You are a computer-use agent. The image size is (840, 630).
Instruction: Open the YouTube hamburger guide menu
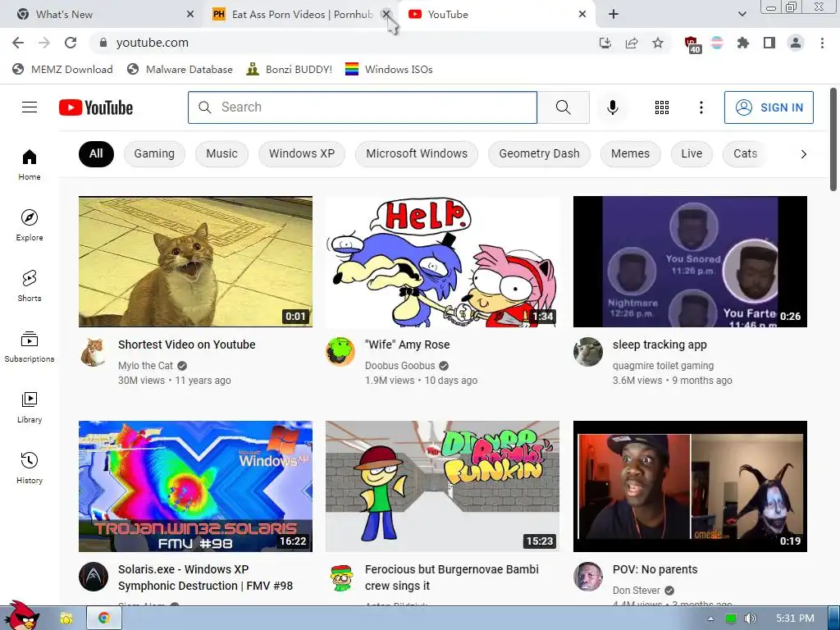(x=30, y=107)
